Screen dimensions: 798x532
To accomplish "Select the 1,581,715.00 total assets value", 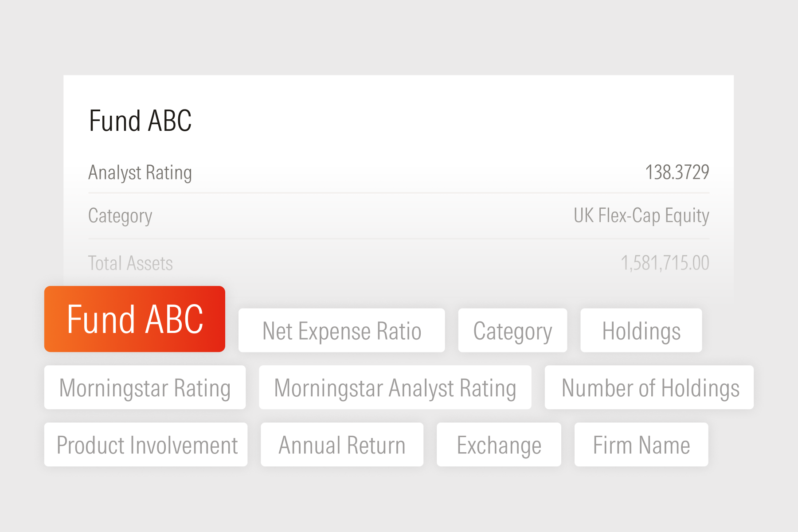I will pyautogui.click(x=665, y=263).
